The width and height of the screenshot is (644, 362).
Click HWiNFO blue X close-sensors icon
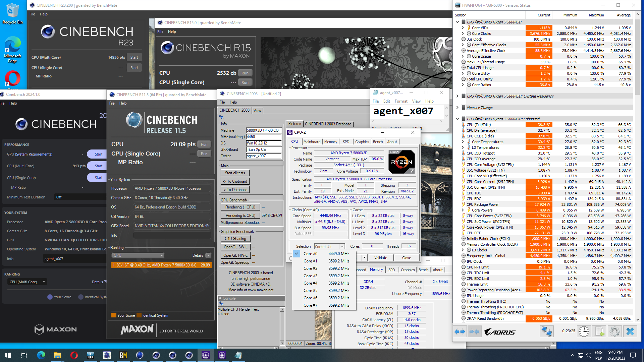[630, 331]
